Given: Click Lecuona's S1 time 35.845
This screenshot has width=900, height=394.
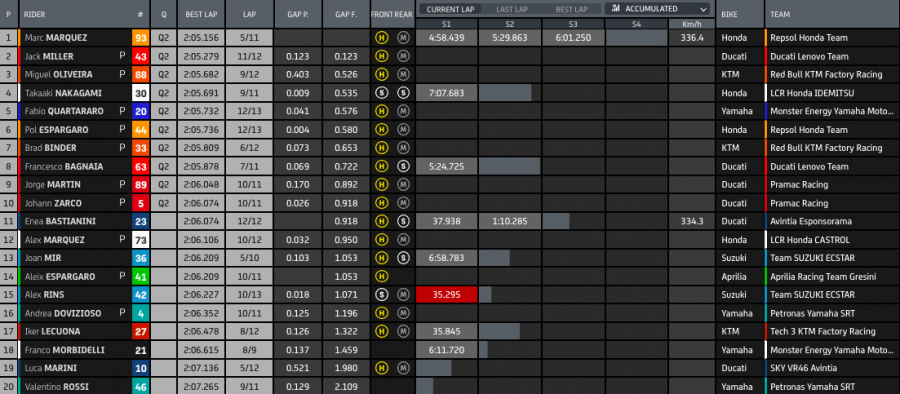Looking at the screenshot, I should click(447, 331).
